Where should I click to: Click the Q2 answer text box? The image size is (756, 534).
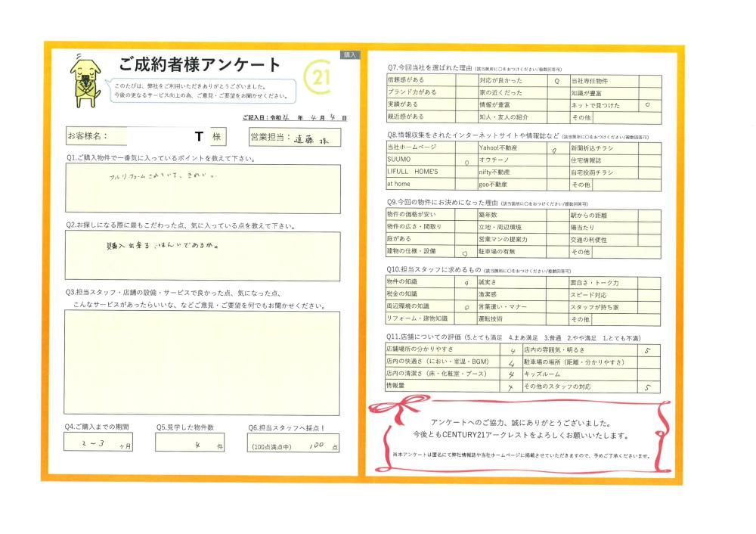pos(203,256)
